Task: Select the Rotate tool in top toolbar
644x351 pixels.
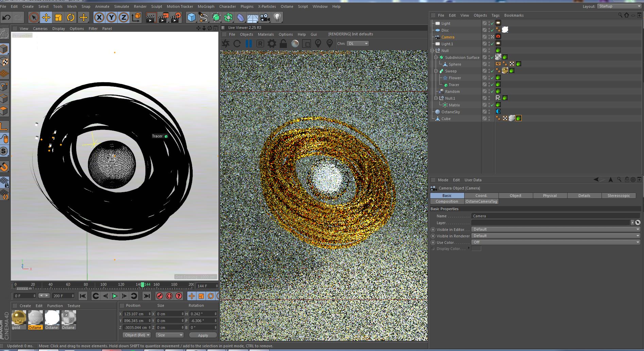Action: click(71, 17)
